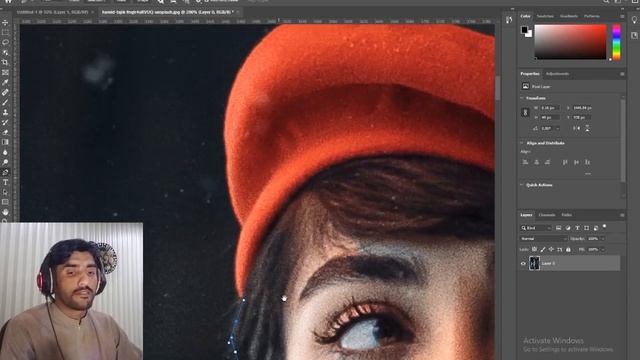Screen dimensions: 640x360
Task: Lock transparent pixels on layer
Action: (534, 249)
